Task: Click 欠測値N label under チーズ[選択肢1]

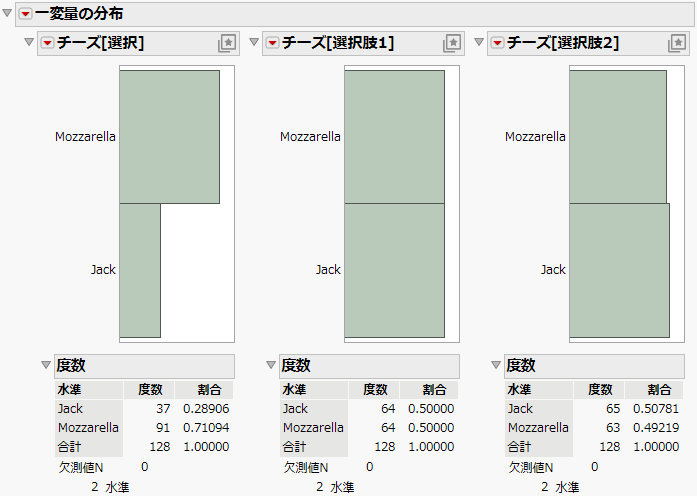Action: point(306,467)
